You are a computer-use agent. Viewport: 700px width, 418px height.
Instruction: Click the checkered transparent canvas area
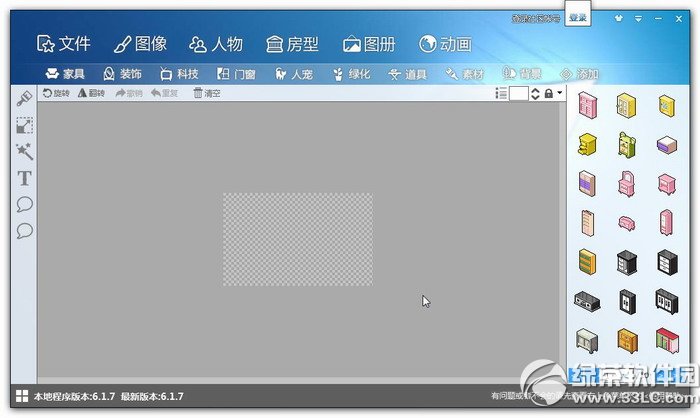(298, 239)
